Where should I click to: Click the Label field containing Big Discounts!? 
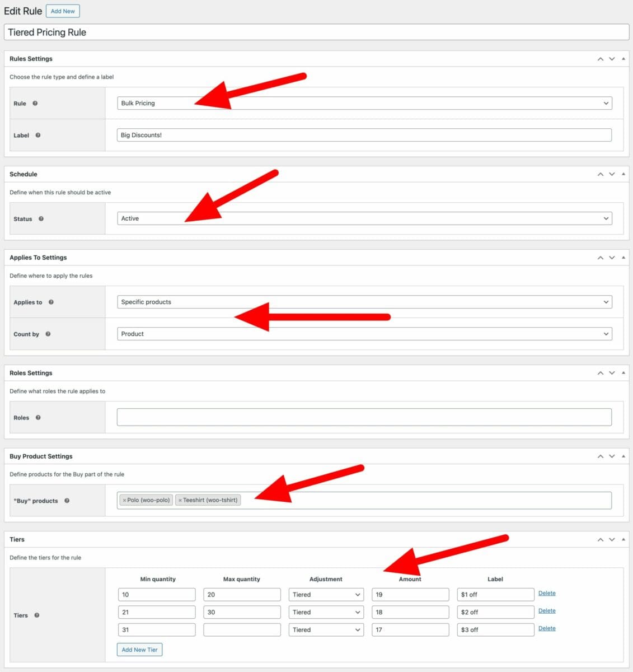(364, 135)
